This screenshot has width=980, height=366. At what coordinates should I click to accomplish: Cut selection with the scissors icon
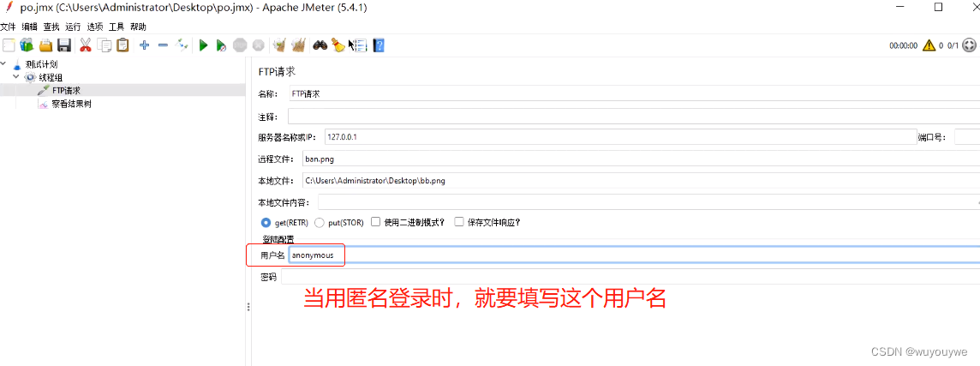86,45
